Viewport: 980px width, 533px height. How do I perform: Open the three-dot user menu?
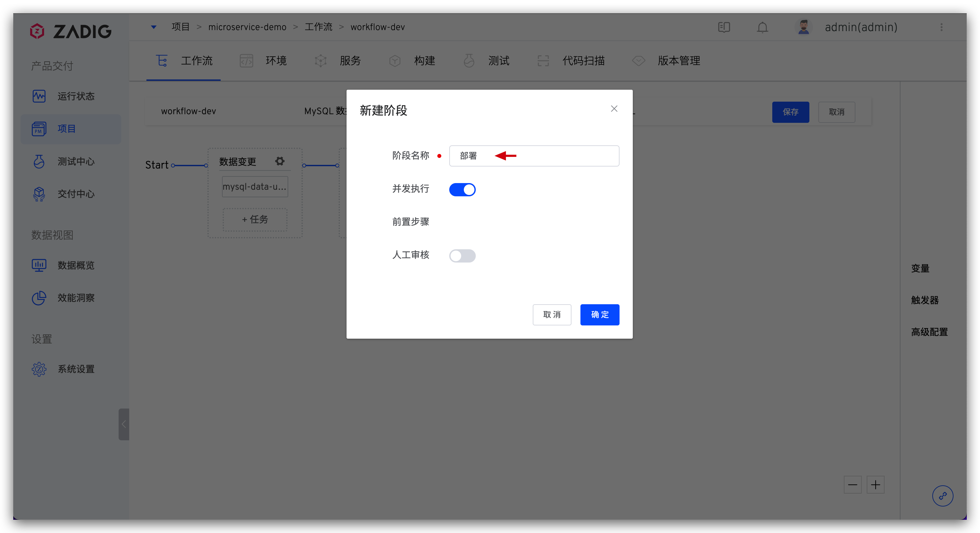click(x=941, y=27)
